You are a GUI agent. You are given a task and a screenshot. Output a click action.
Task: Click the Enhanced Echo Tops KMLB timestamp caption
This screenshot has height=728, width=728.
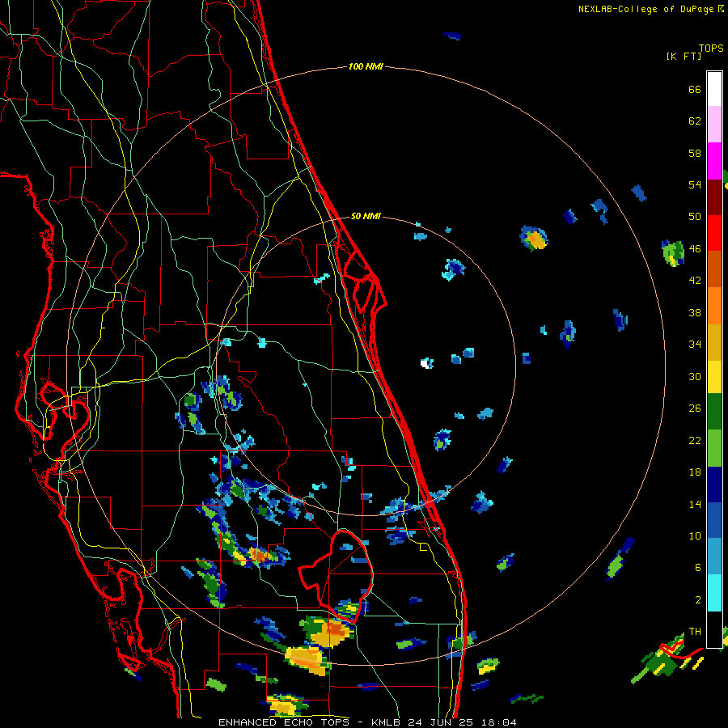[367, 722]
